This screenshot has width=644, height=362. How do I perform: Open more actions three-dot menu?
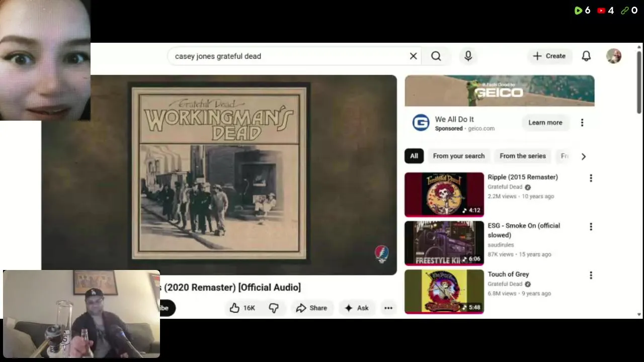tap(388, 308)
